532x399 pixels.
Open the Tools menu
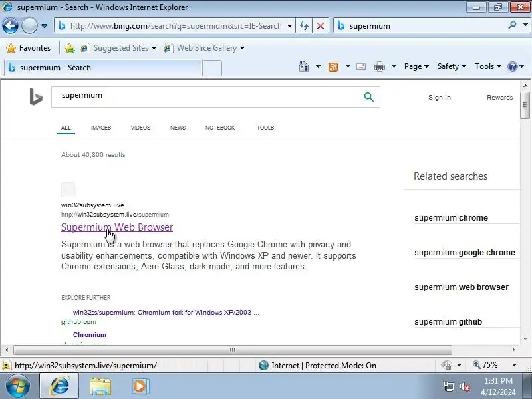tap(488, 66)
